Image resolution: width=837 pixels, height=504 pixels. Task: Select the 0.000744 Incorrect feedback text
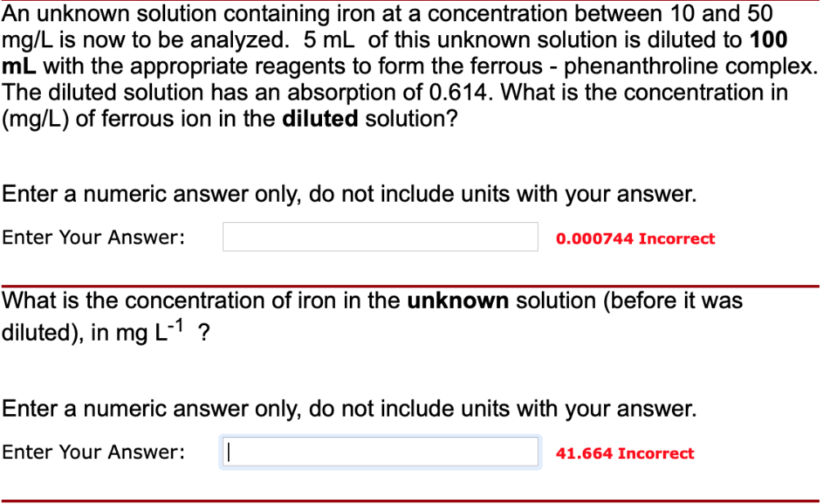(x=636, y=238)
